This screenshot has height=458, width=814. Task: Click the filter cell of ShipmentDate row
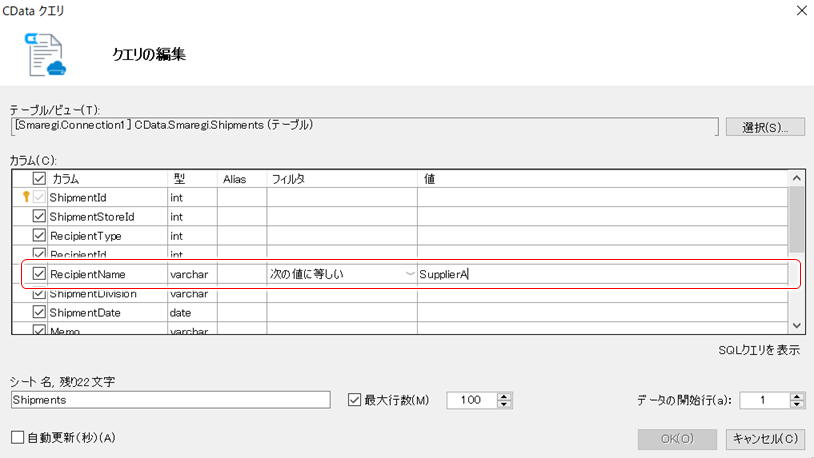coord(342,313)
